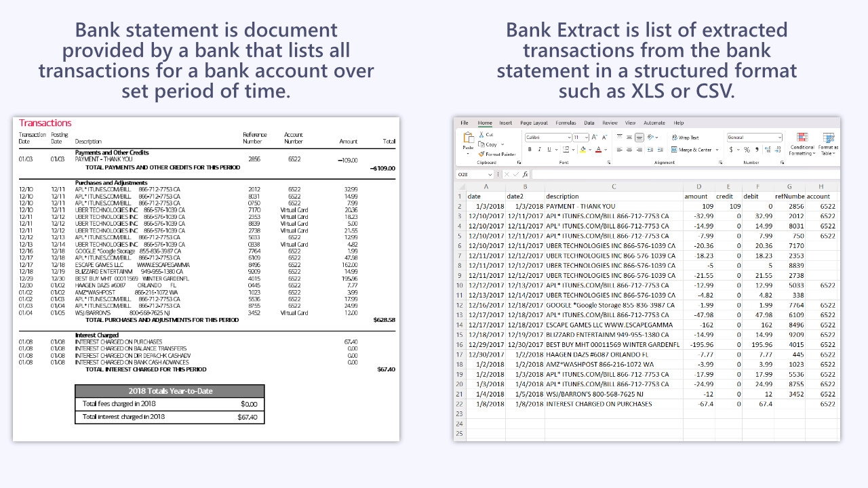Image resolution: width=868 pixels, height=488 pixels.
Task: Click the Borders icon
Action: (x=566, y=150)
